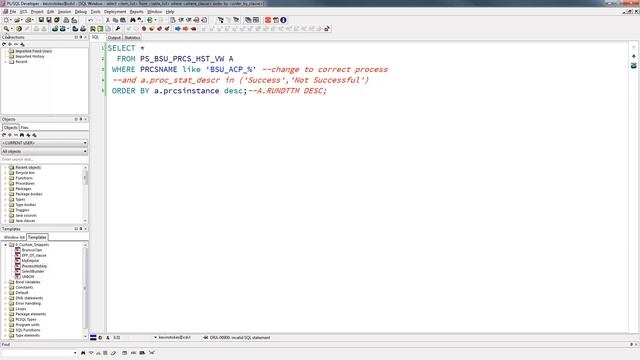Click the Execute key icon in second toolbar
Image resolution: width=640 pixels, height=360 pixels.
(x=7, y=29)
